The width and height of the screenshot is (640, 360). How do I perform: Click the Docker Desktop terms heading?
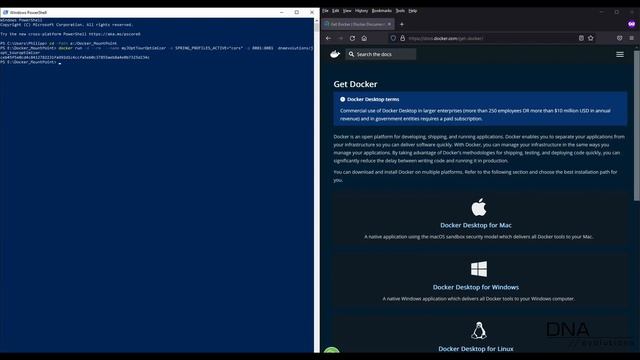click(x=373, y=99)
